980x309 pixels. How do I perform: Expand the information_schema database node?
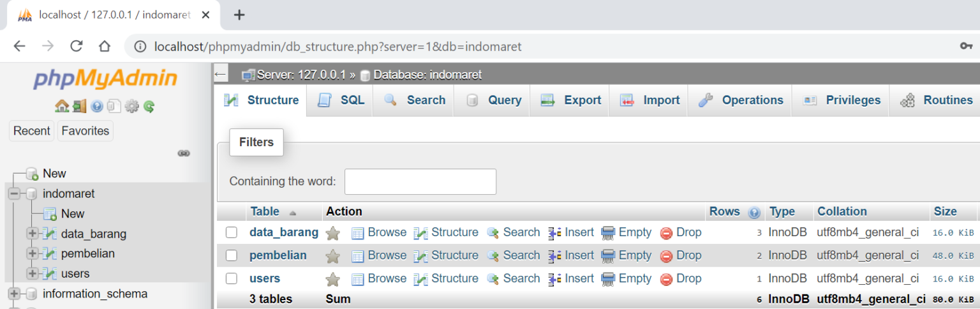(x=14, y=294)
